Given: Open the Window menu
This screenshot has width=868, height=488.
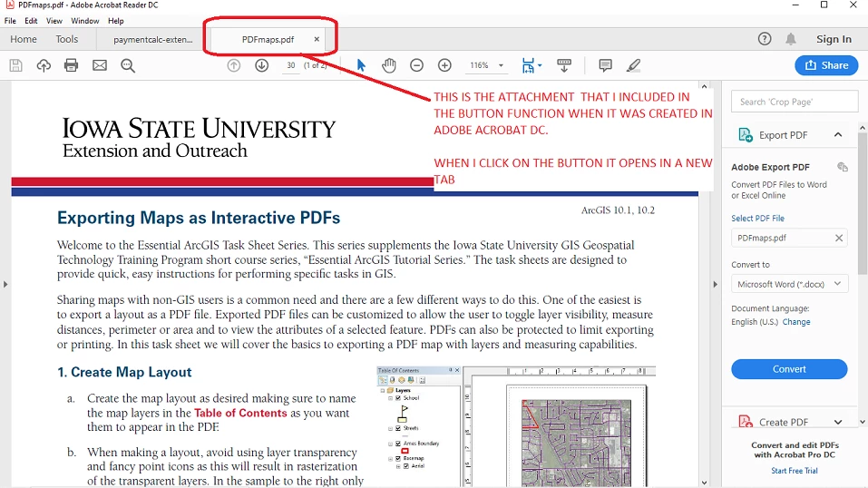Looking at the screenshot, I should tap(84, 21).
